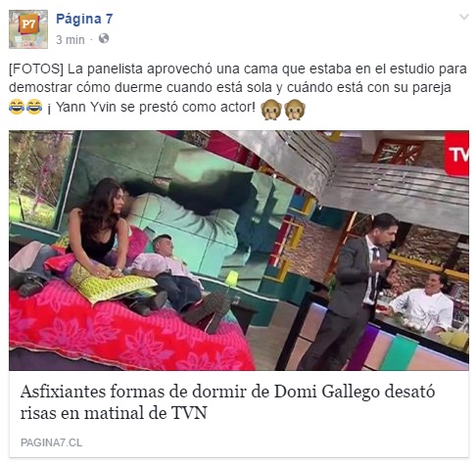This screenshot has width=476, height=463.
Task: Click the article preview image
Action: (x=239, y=251)
